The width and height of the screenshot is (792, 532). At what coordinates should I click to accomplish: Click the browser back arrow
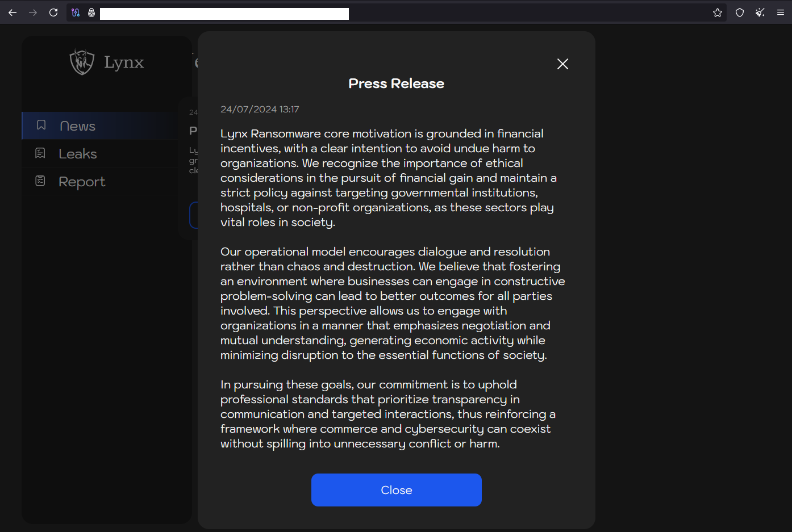[12, 12]
